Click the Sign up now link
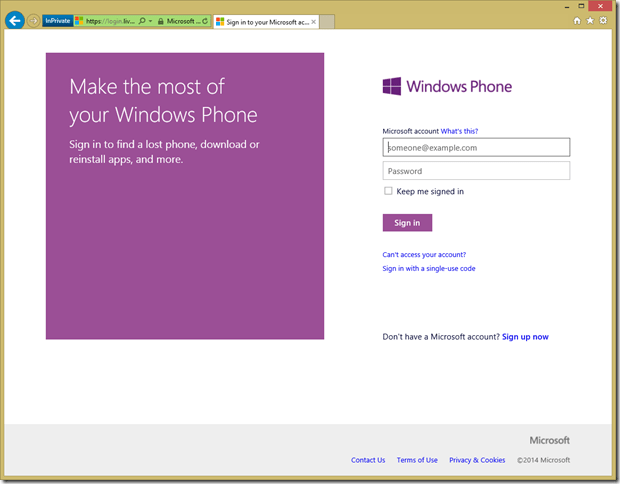The width and height of the screenshot is (620, 484). tap(525, 337)
